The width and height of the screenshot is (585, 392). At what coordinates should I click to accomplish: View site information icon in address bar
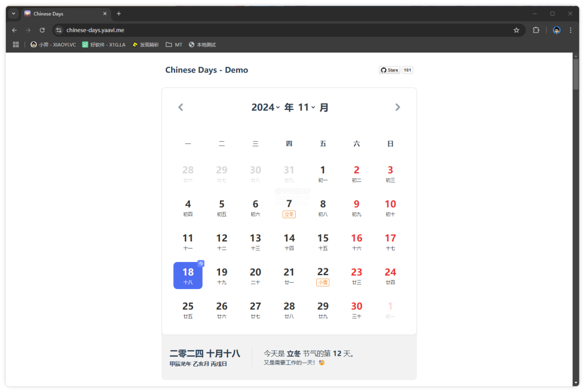pos(58,30)
